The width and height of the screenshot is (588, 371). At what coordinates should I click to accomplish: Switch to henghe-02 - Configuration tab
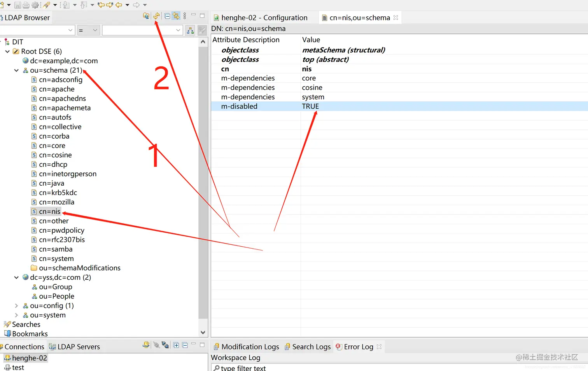[264, 17]
